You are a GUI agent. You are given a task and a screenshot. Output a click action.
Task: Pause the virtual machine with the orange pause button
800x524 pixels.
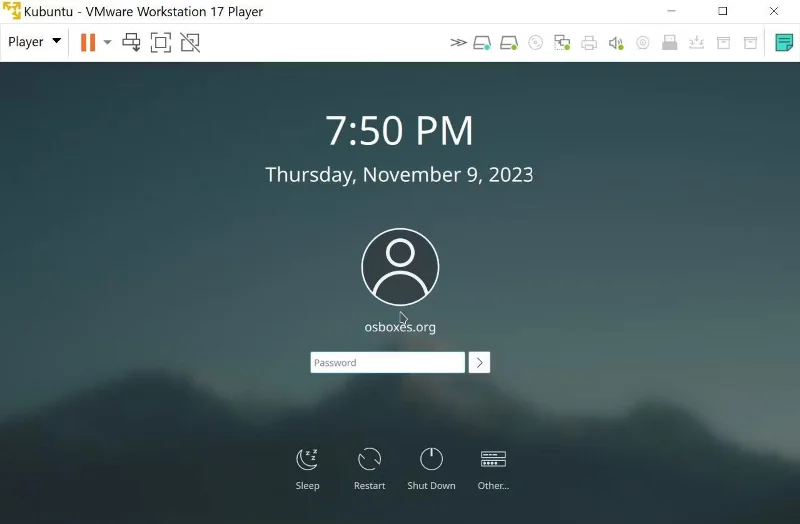(88, 42)
